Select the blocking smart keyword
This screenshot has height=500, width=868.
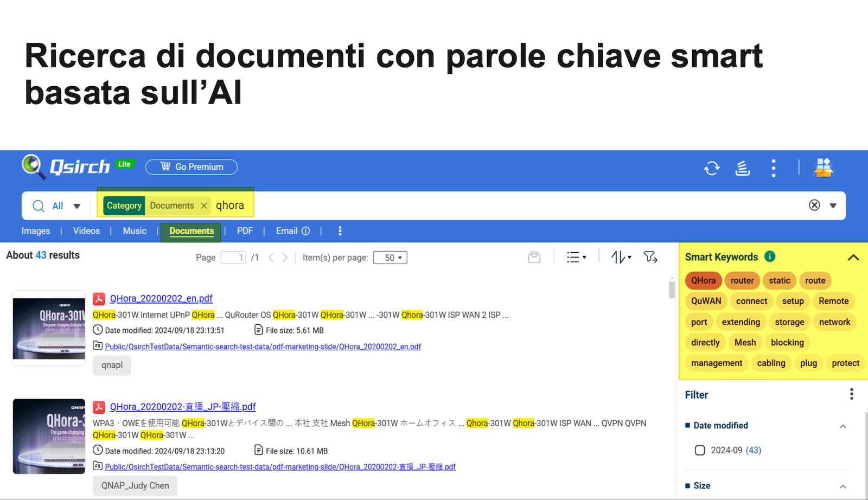[787, 343]
